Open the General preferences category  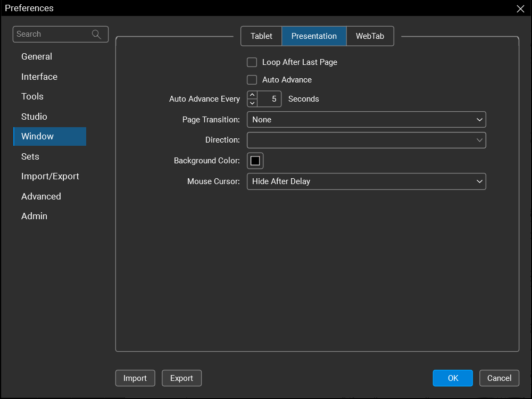[x=37, y=56]
